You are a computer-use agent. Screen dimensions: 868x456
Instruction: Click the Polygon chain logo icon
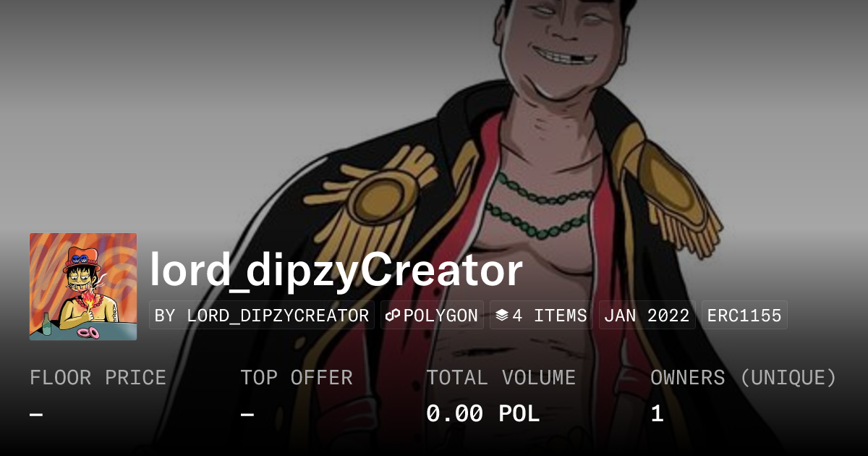pos(393,316)
